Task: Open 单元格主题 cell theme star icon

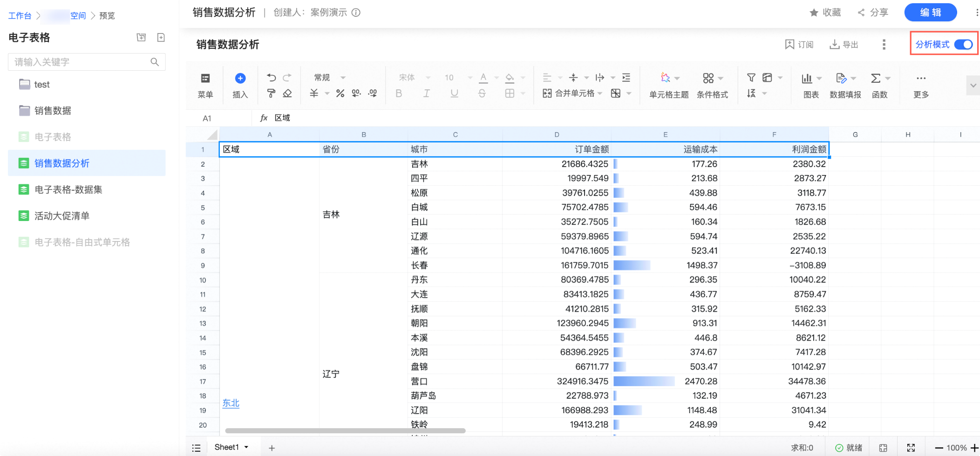Action: (x=666, y=78)
